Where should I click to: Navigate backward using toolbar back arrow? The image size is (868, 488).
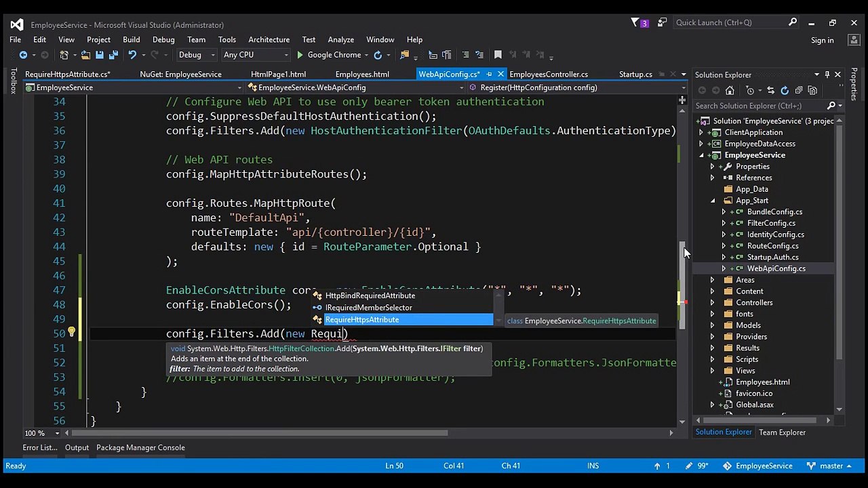pyautogui.click(x=23, y=55)
